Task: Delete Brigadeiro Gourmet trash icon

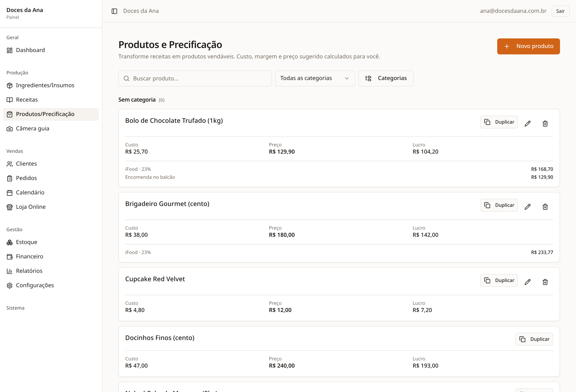Action: point(545,207)
